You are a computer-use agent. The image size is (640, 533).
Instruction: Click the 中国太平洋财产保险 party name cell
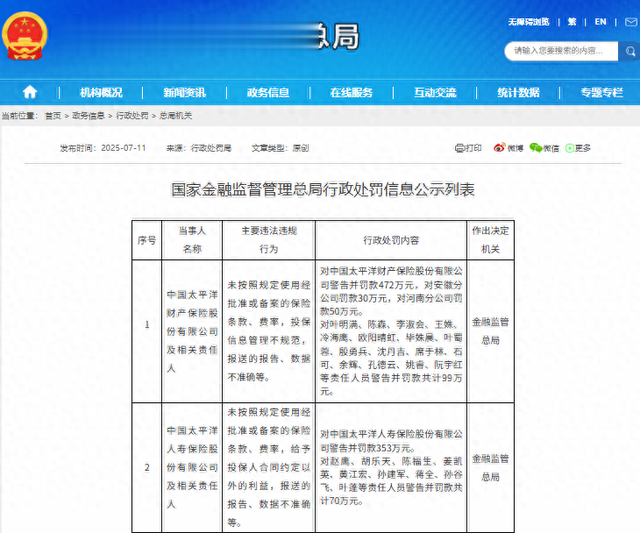pos(192,331)
